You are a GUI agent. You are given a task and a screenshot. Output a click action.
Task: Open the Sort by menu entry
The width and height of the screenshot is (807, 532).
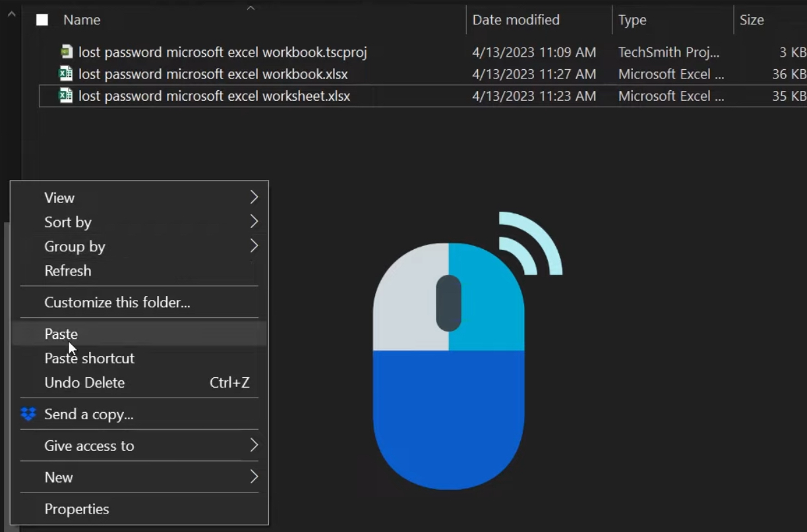click(140, 222)
